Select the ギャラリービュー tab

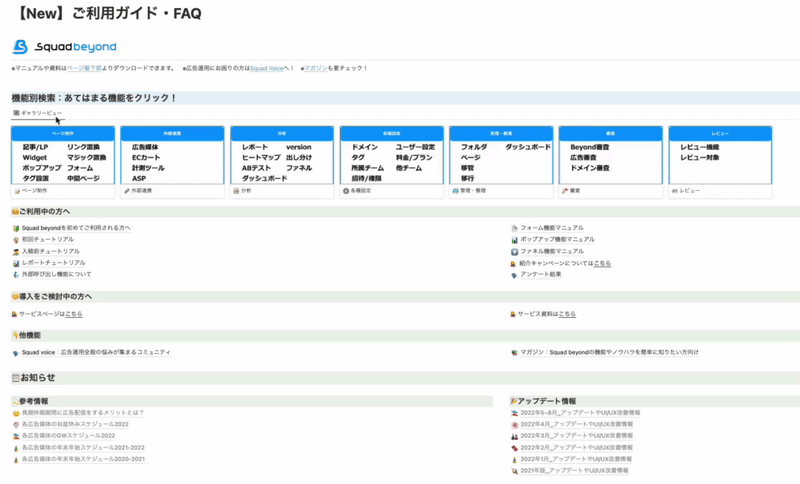pyautogui.click(x=38, y=113)
